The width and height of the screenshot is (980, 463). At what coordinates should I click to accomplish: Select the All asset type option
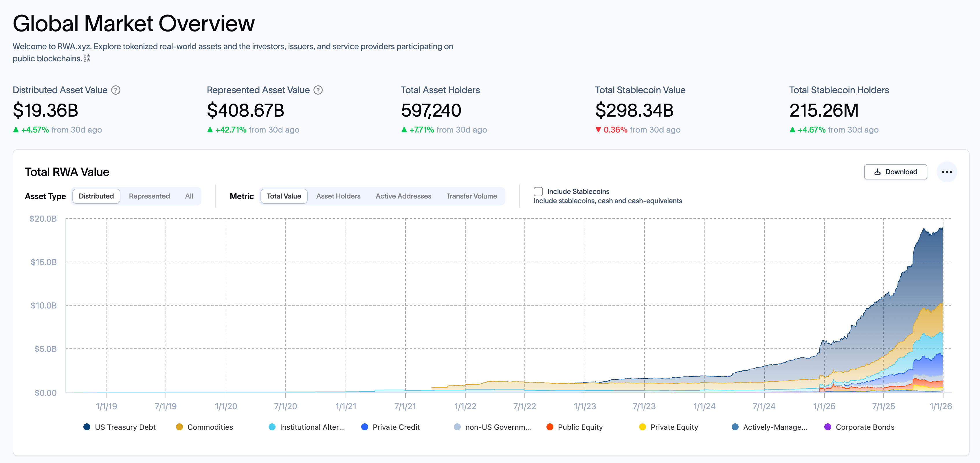[189, 196]
